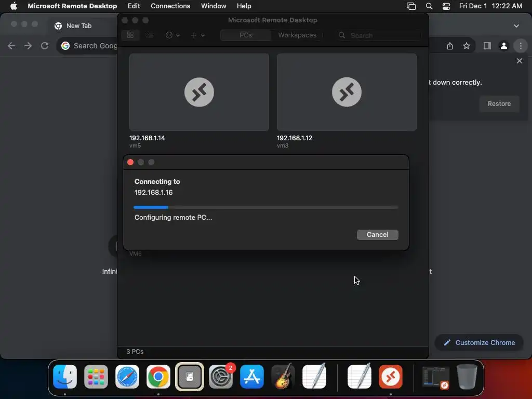Switch to grid view in Remote Desktop
This screenshot has width=532, height=399.
(130, 35)
